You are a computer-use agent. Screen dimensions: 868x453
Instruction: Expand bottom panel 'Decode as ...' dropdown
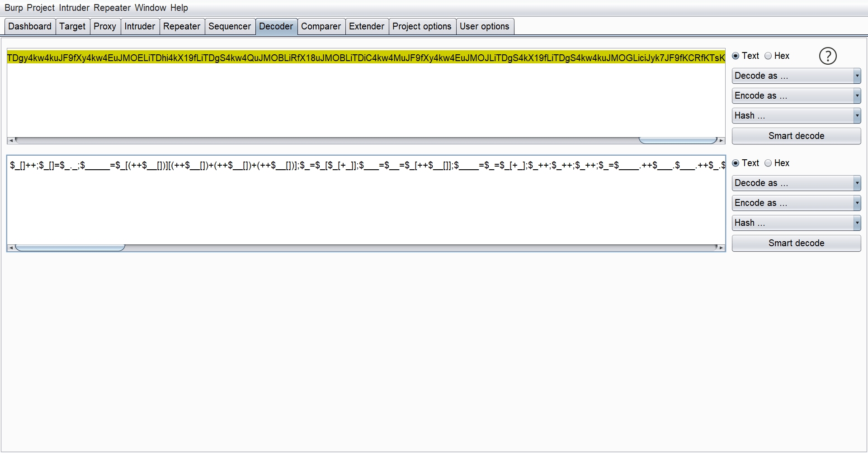[796, 183]
